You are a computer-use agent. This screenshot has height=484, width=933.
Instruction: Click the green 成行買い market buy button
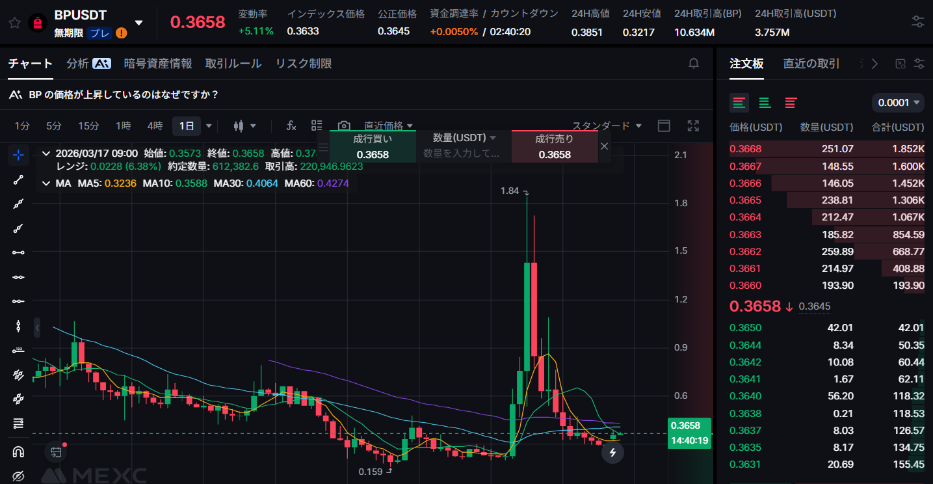(x=372, y=146)
